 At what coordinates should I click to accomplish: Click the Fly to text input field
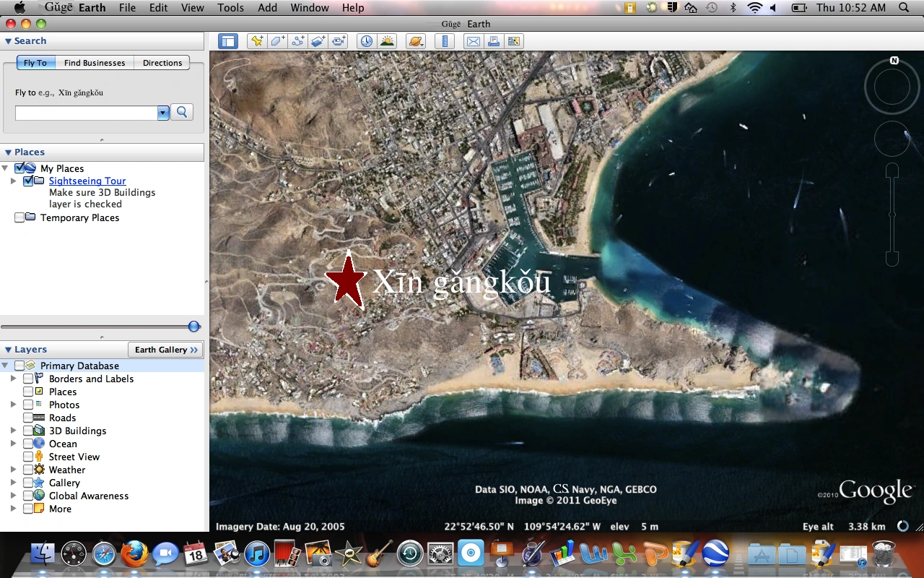(x=86, y=113)
